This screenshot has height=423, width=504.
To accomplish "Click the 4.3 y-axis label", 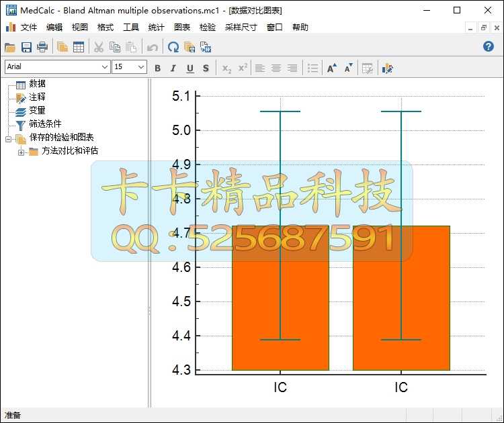I will pos(181,371).
